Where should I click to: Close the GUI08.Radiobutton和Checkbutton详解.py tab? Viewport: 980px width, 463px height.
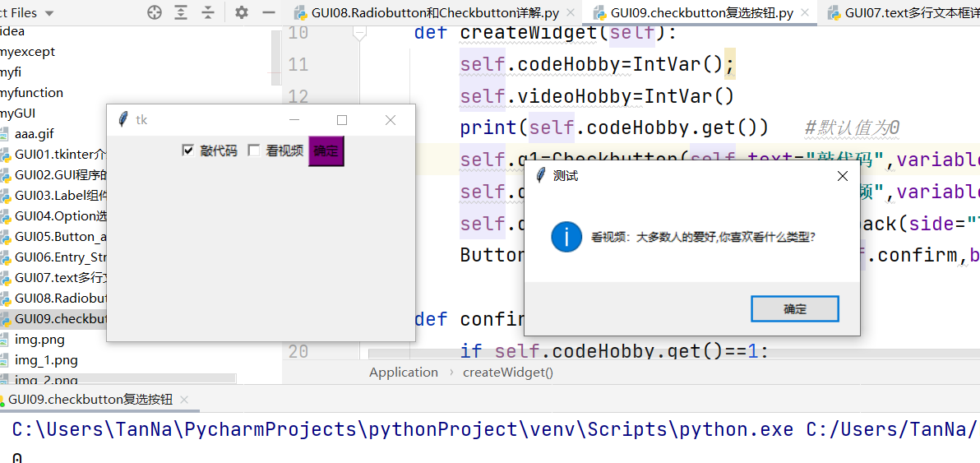point(570,12)
